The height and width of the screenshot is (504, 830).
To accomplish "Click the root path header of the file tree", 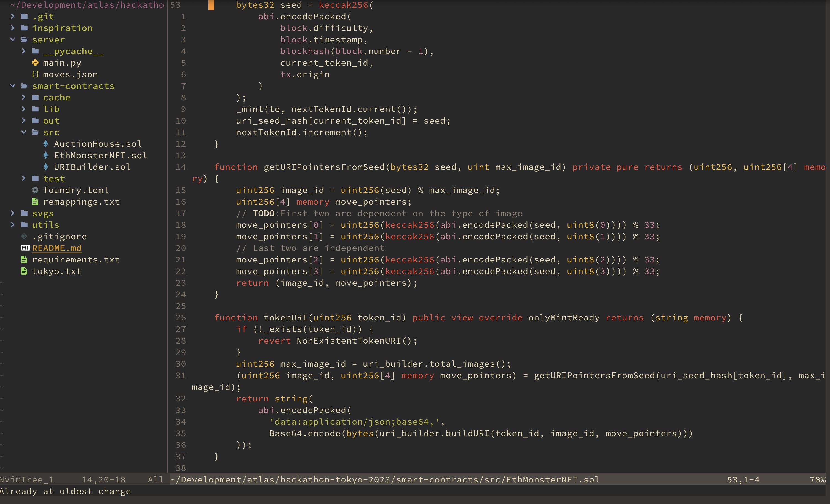I will (x=87, y=5).
